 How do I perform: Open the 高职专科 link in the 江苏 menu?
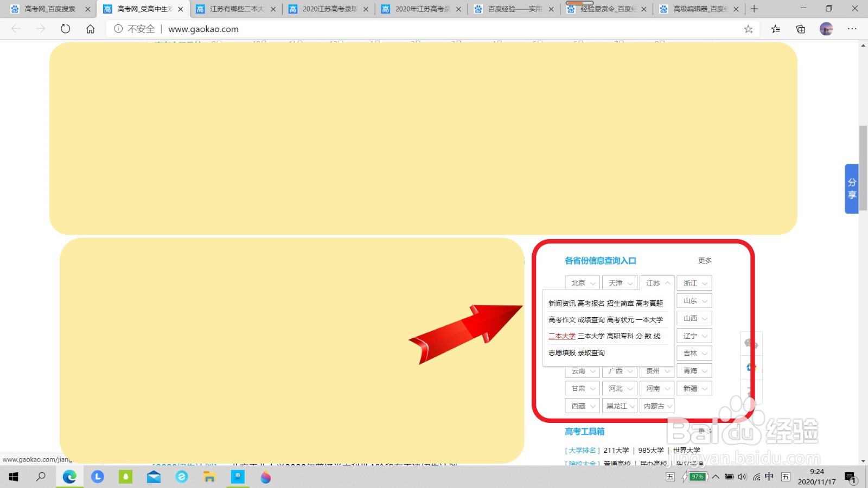[x=620, y=336]
